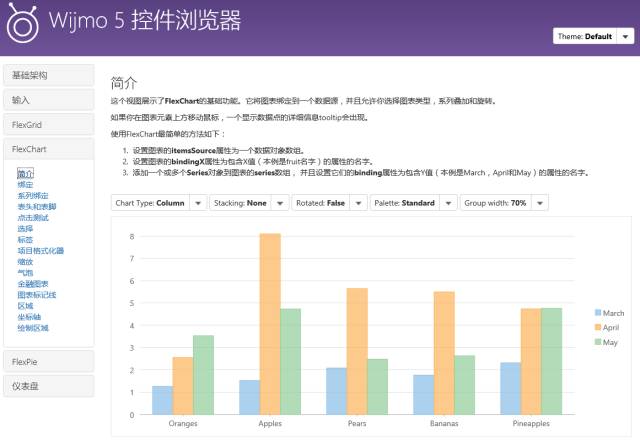Click the May bar for Oranges

[x=203, y=375]
